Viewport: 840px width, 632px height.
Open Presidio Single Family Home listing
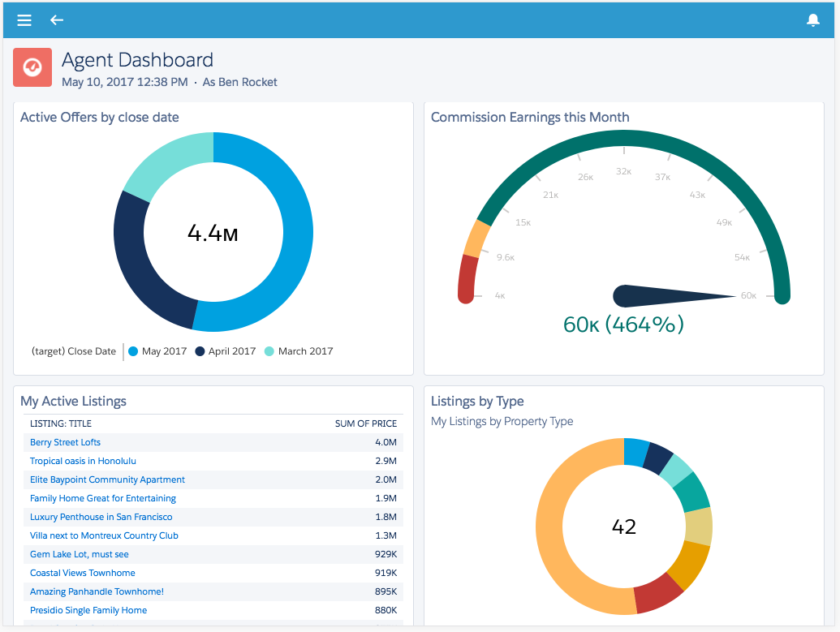tap(88, 611)
